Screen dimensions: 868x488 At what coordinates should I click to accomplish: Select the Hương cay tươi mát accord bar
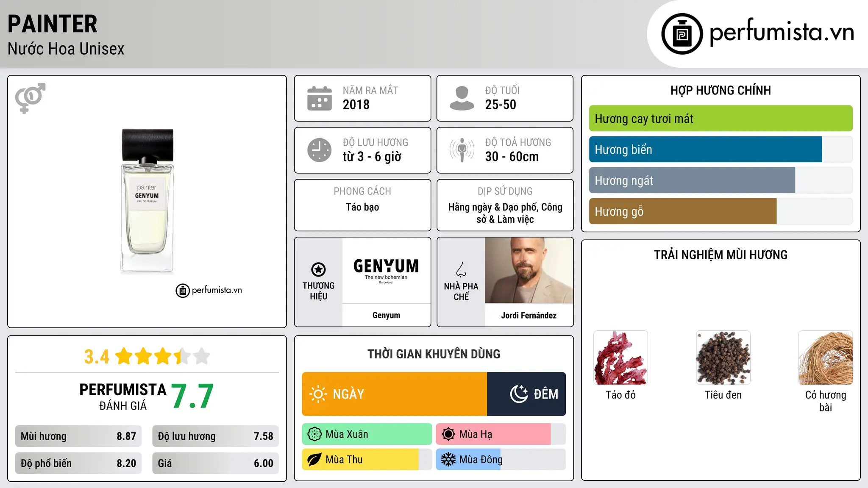tap(721, 119)
